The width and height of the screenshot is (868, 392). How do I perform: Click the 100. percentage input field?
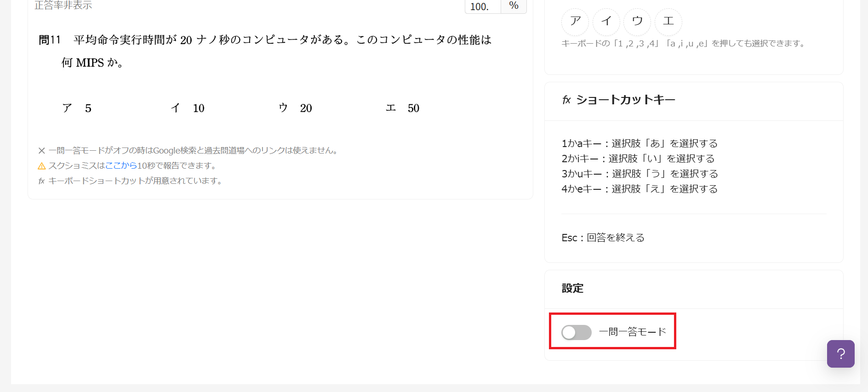tap(482, 6)
